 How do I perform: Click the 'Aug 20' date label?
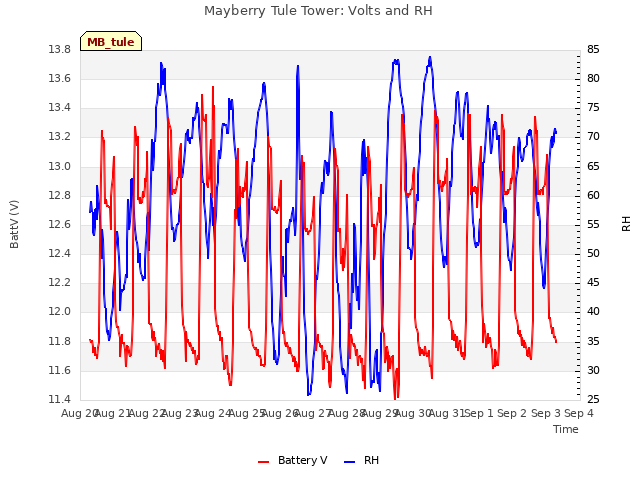80,413
